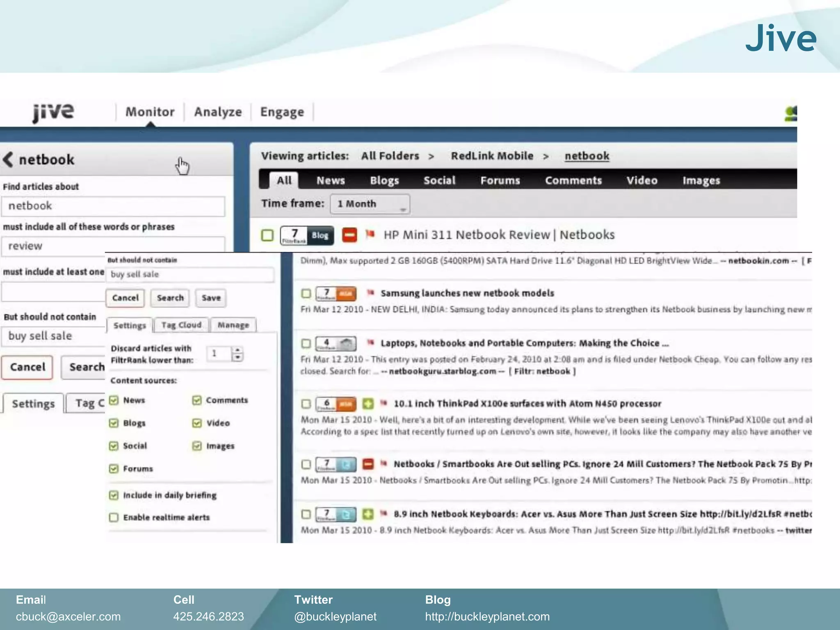Click the large Cancel button in left panel
The height and width of the screenshot is (630, 840).
pyautogui.click(x=27, y=367)
